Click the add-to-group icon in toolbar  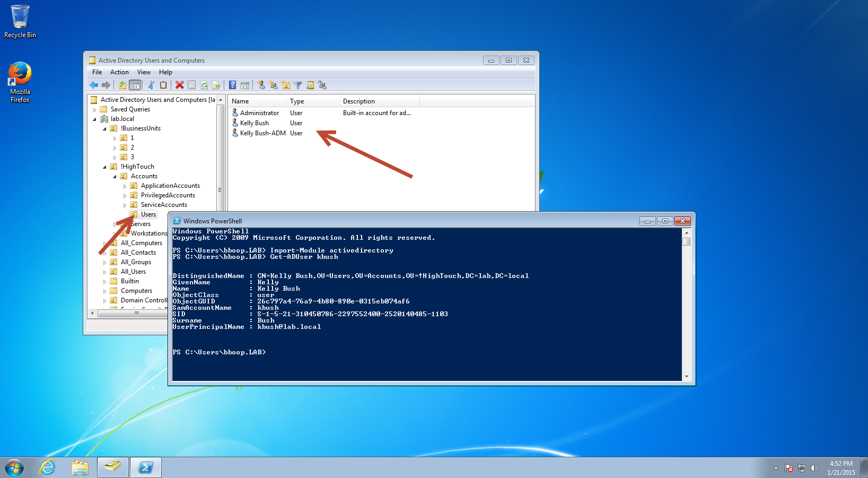[x=322, y=85]
